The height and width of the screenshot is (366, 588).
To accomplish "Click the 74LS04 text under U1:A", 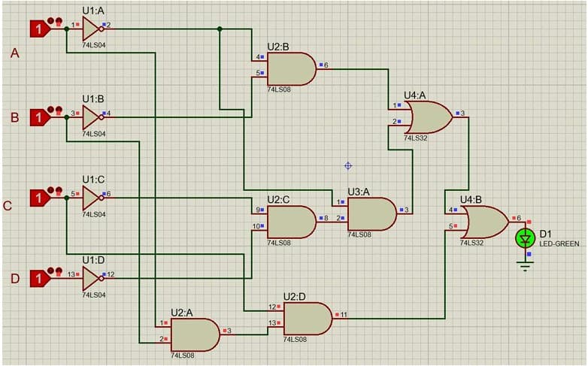I will pyautogui.click(x=94, y=45).
